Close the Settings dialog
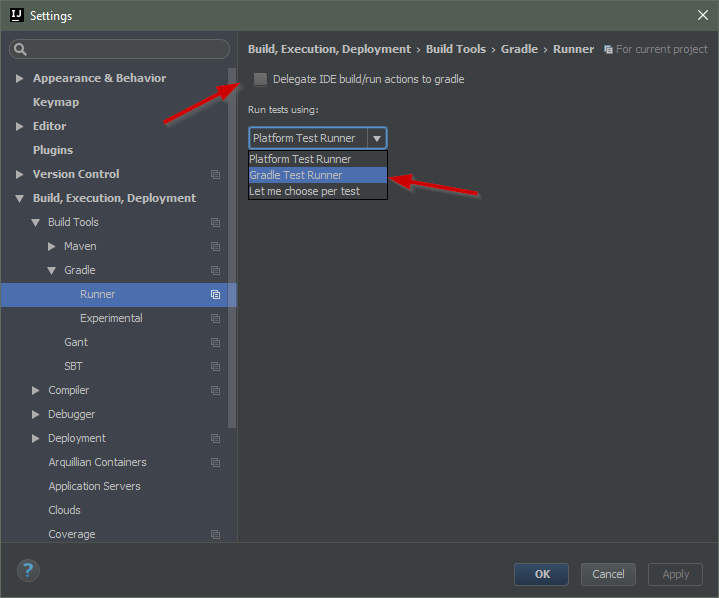Viewport: 719px width, 598px height. point(702,15)
